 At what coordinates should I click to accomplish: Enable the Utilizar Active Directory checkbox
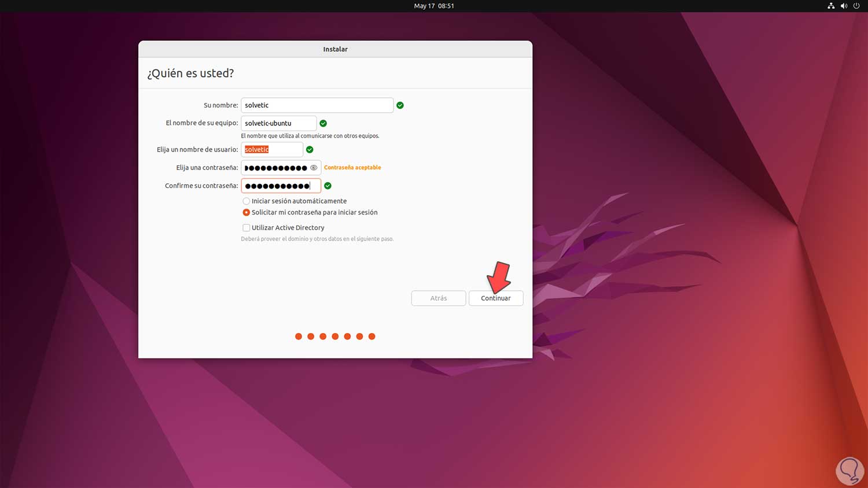point(247,228)
